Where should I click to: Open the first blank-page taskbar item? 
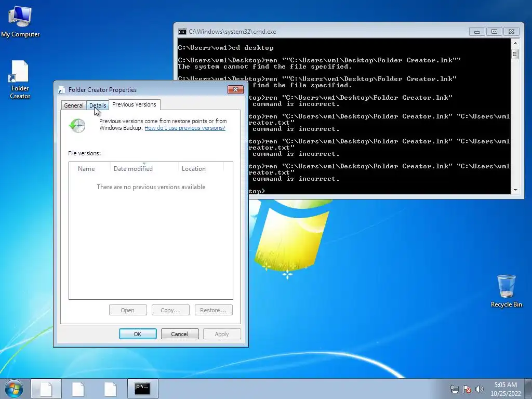pos(46,389)
